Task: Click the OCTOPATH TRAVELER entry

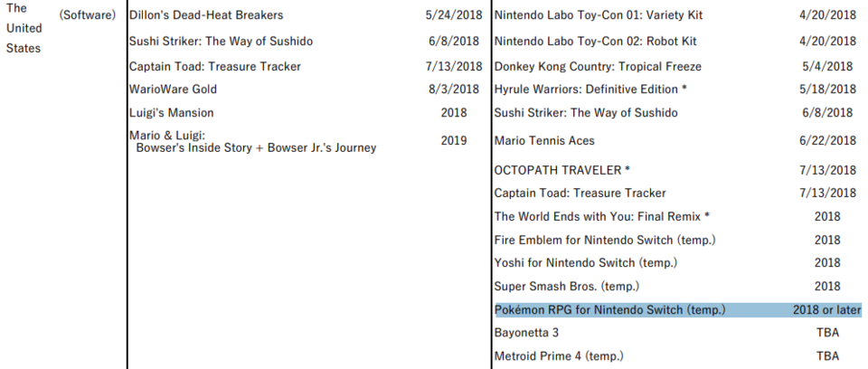Action: (x=562, y=170)
